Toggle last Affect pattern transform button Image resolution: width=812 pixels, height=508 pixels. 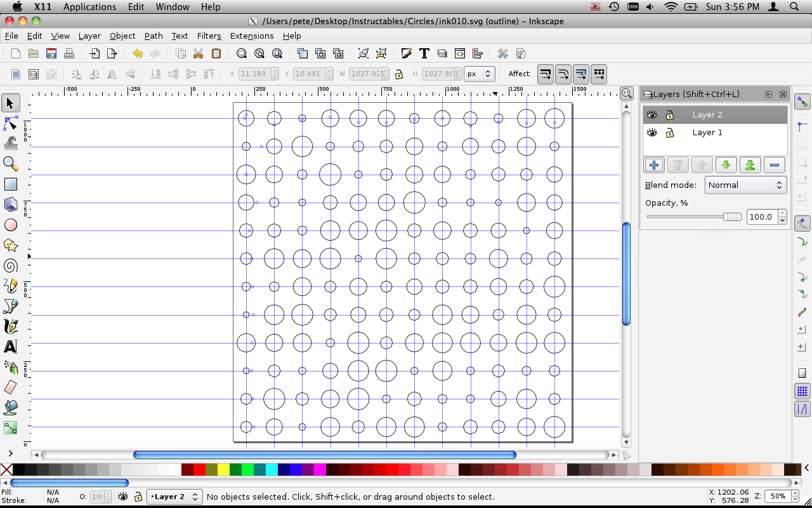(598, 74)
